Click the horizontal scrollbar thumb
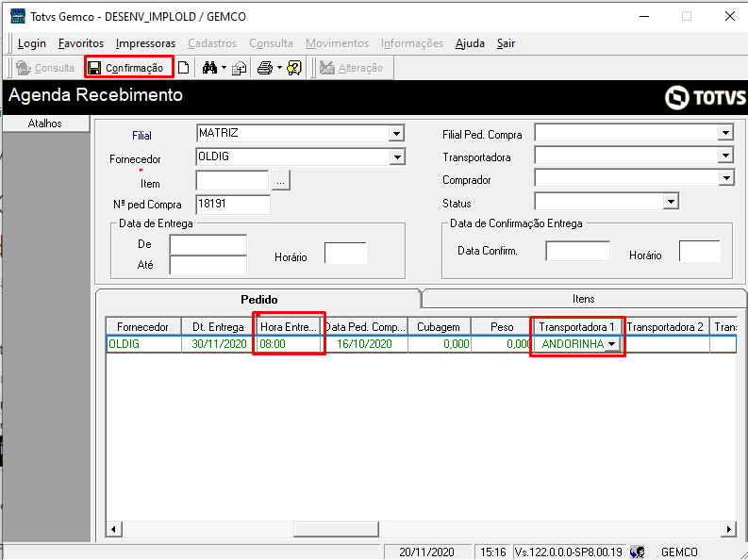748x560 pixels. point(336,529)
